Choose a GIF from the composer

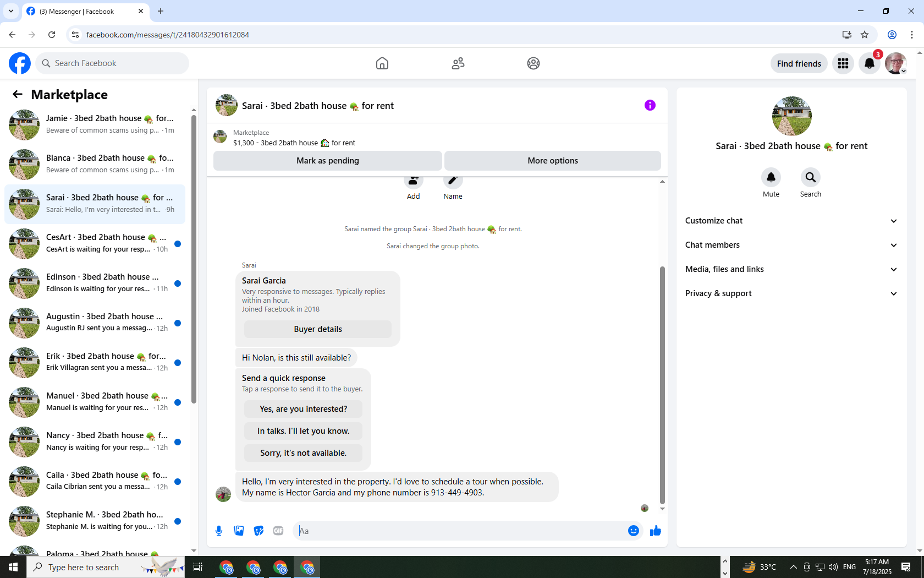[x=278, y=531]
